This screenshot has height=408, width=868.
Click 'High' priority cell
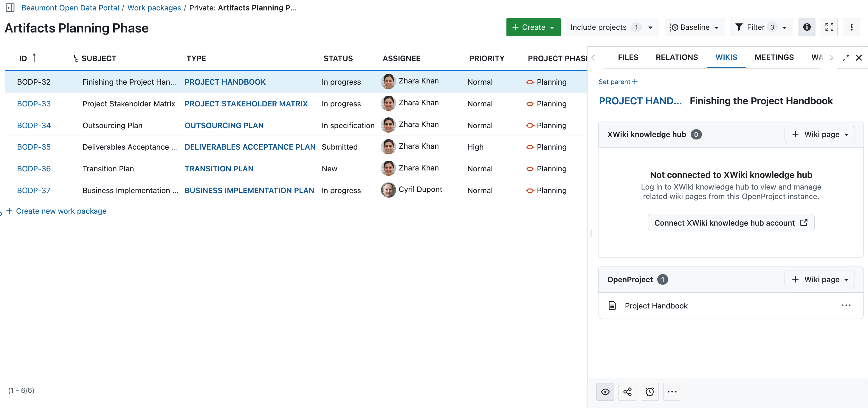click(475, 147)
